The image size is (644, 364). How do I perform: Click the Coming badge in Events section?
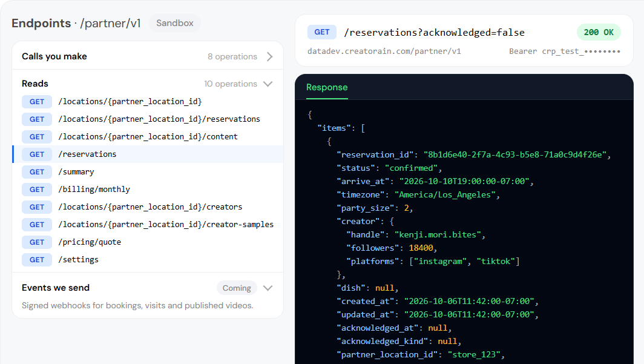[237, 288]
